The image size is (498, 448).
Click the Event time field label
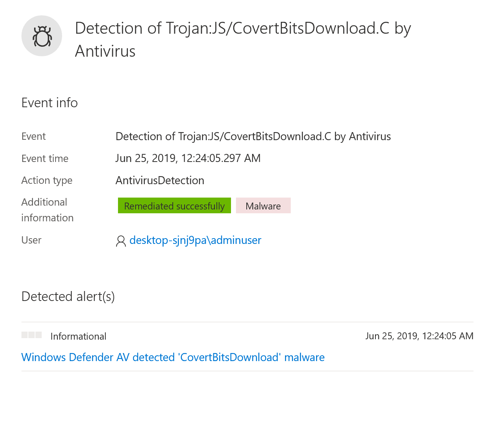point(45,159)
